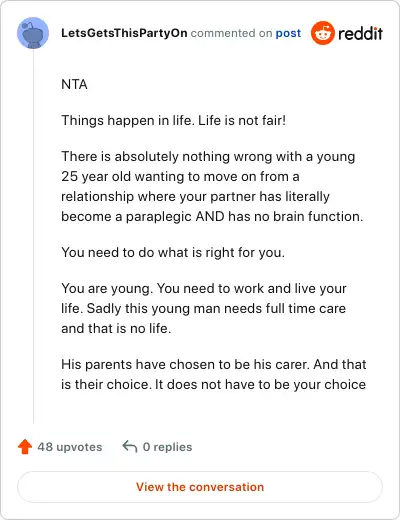Upvote with the orange arrow icon
This screenshot has height=520, width=400.
pos(25,447)
